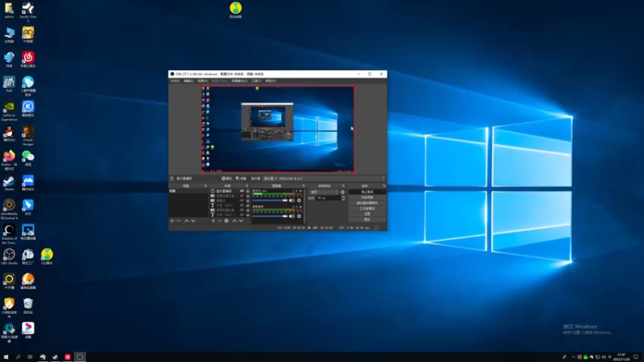The width and height of the screenshot is (644, 362).
Task: Open the transition type dropdown
Action: tap(324, 192)
